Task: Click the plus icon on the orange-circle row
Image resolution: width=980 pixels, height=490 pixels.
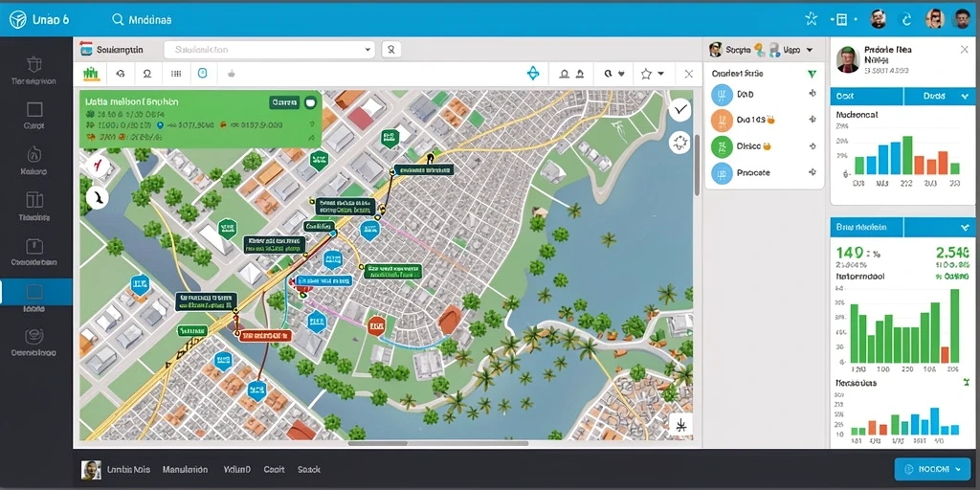Action: 812,120
